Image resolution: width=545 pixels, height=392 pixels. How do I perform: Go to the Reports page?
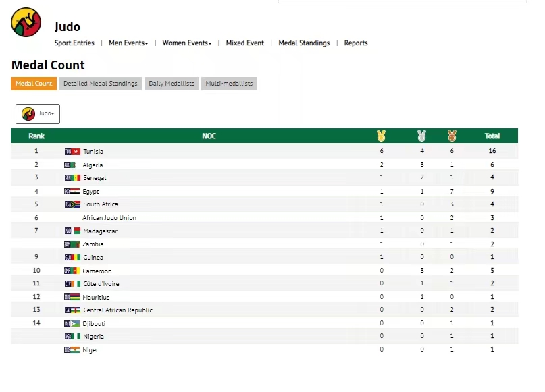(x=356, y=43)
